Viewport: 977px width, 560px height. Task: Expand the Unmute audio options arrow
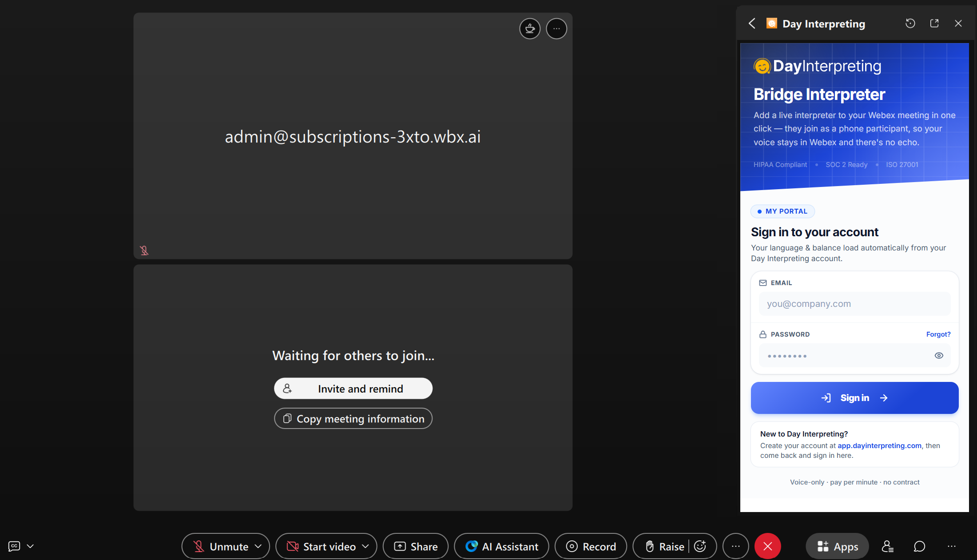[258, 546]
